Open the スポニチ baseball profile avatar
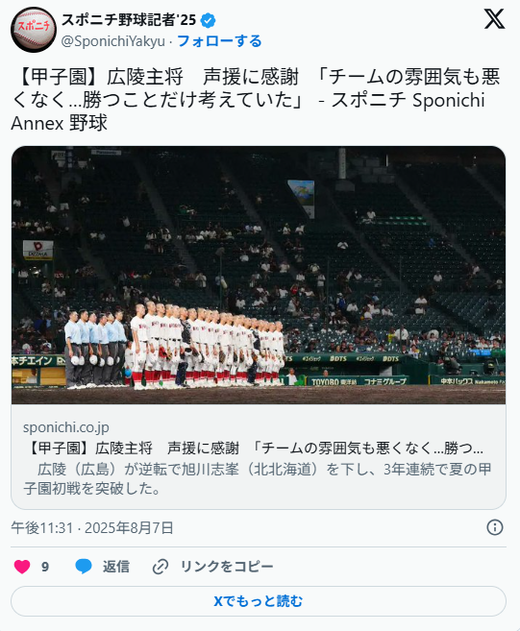 tap(34, 30)
